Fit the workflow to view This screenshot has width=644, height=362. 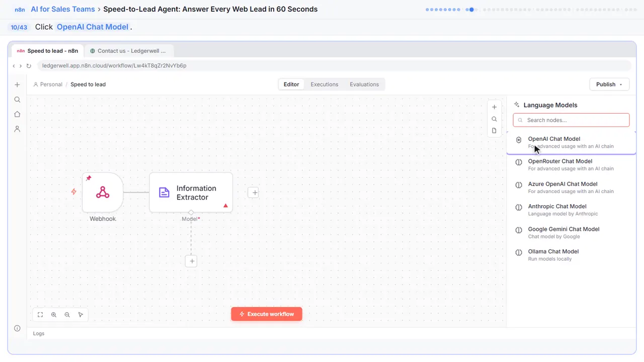pyautogui.click(x=40, y=315)
